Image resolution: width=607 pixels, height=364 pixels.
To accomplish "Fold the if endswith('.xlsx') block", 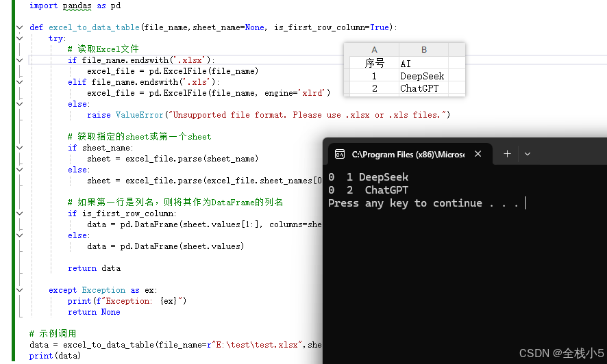I will point(19,60).
